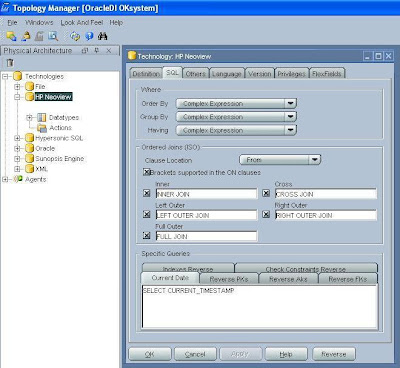The height and width of the screenshot is (368, 400).
Task: Click the Reverse button
Action: tap(334, 354)
